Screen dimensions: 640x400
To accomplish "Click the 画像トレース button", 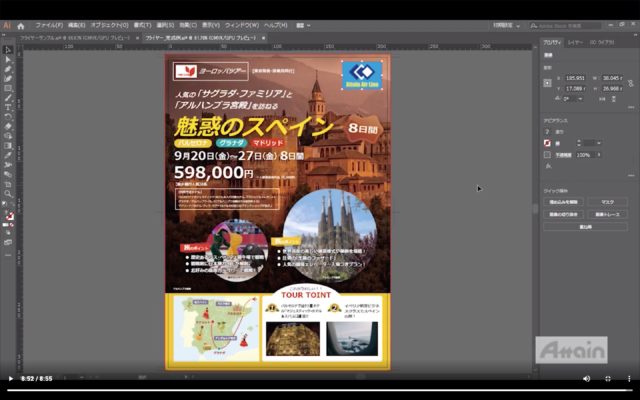I will point(607,214).
